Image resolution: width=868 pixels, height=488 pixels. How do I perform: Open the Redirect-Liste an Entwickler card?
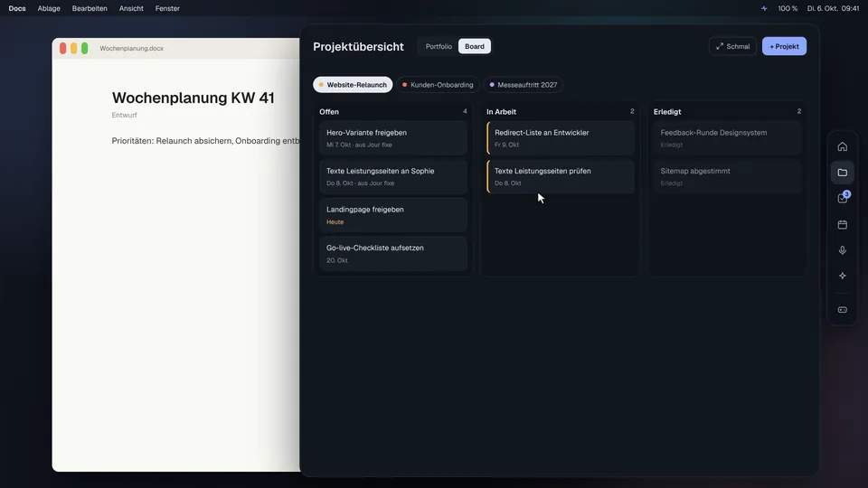point(561,138)
